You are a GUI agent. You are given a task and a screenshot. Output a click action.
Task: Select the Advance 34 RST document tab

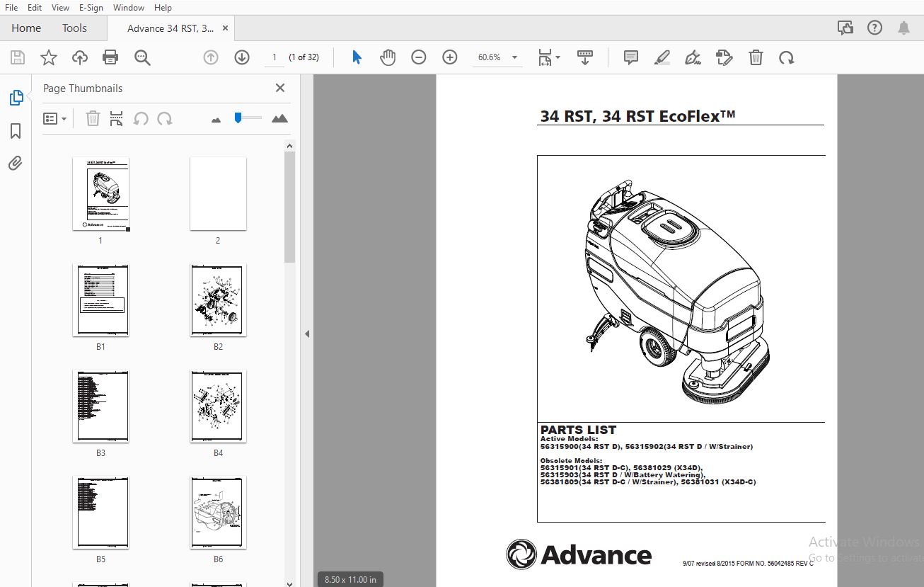(x=171, y=28)
